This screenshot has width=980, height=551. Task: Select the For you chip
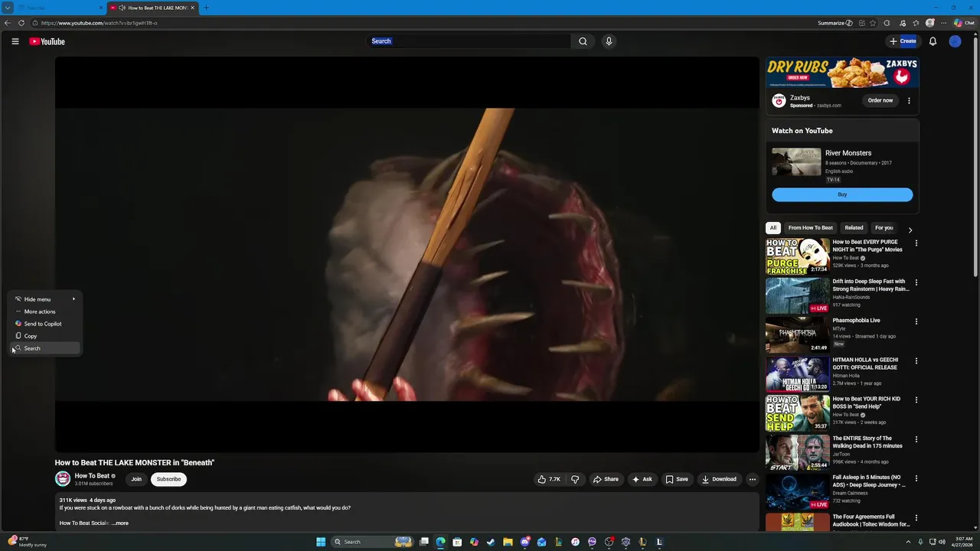(884, 228)
